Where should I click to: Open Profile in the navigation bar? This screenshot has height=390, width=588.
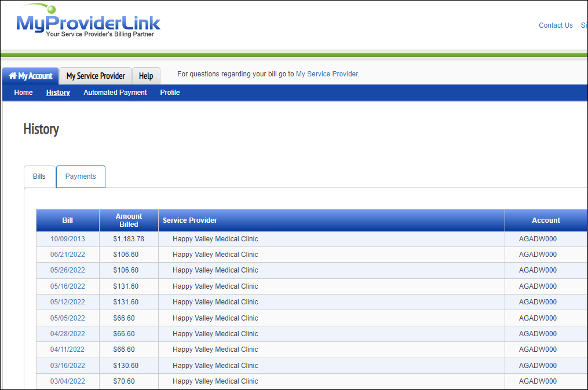pos(170,92)
